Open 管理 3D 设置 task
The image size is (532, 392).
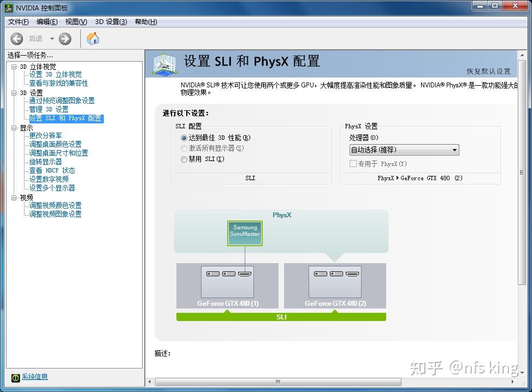pos(49,110)
